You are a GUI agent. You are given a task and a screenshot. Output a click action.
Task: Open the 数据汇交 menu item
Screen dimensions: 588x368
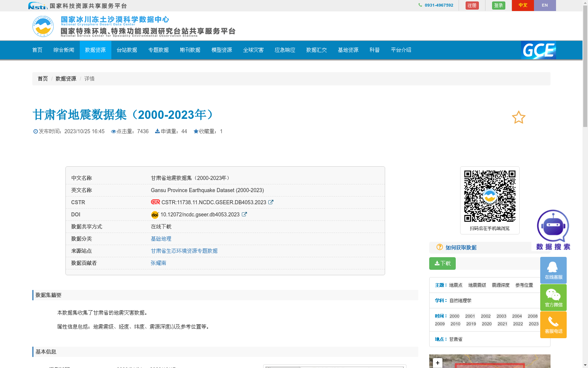317,50
